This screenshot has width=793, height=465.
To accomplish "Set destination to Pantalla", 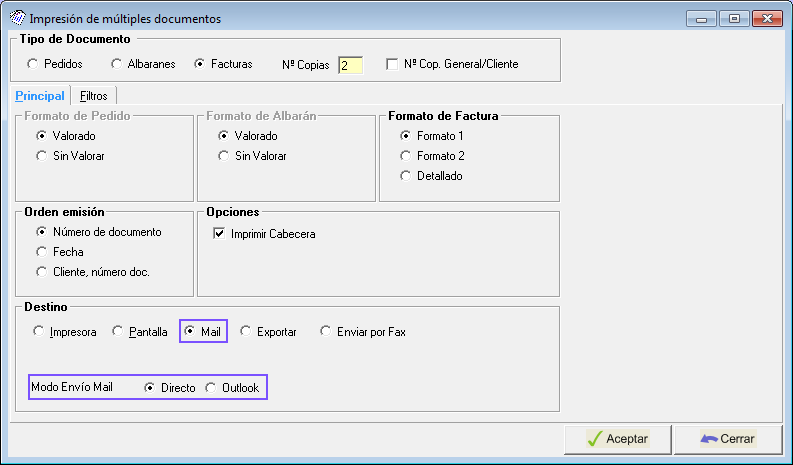I will pyautogui.click(x=118, y=332).
